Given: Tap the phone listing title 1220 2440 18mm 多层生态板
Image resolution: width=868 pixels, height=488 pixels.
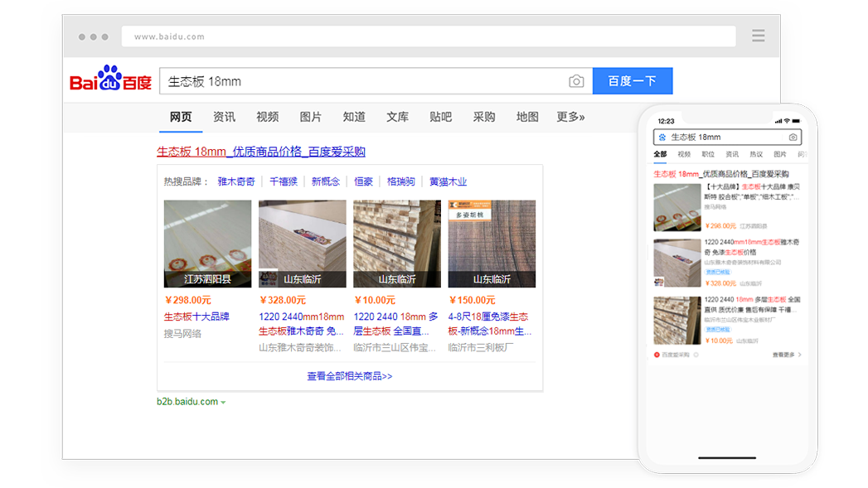Looking at the screenshot, I should (x=752, y=304).
